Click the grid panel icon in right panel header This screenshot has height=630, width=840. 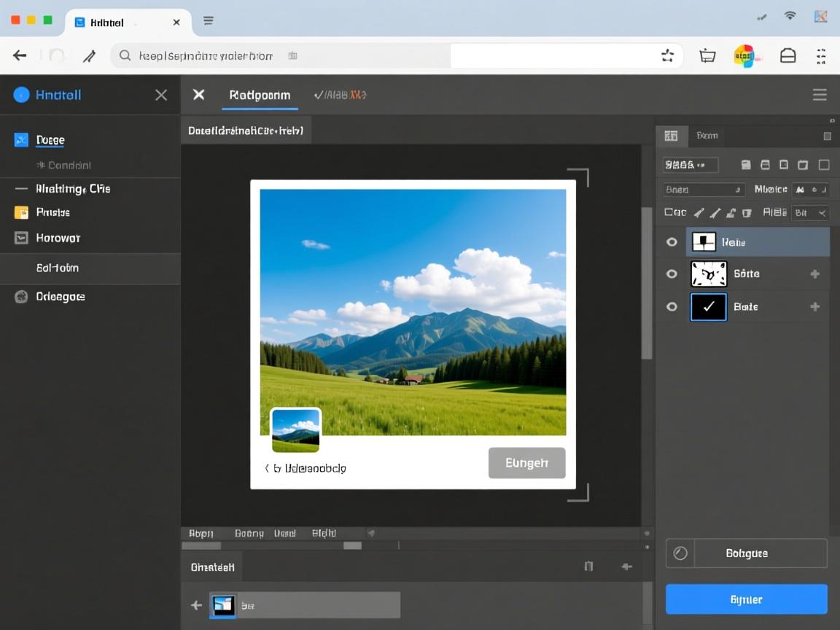click(x=671, y=136)
